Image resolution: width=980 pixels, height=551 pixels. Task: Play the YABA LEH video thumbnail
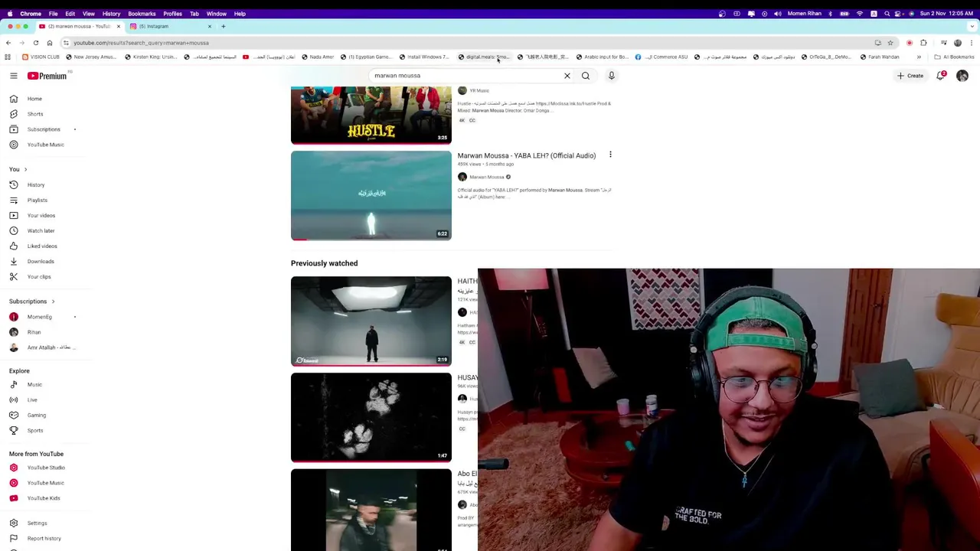371,195
